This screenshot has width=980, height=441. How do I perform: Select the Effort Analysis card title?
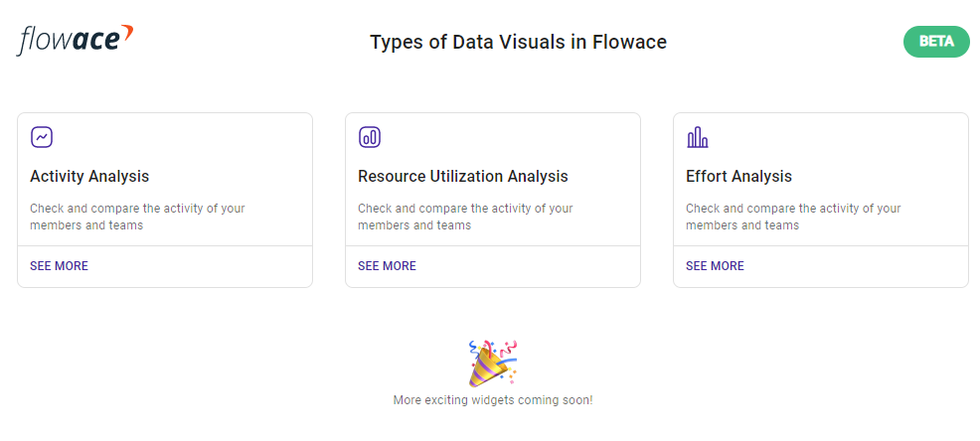tap(738, 176)
